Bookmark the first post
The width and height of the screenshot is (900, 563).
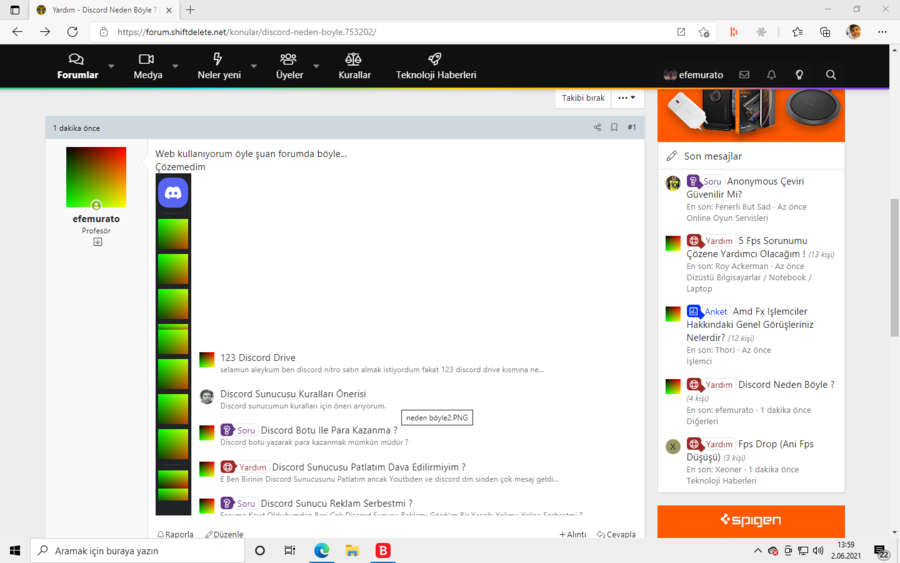pyautogui.click(x=614, y=127)
